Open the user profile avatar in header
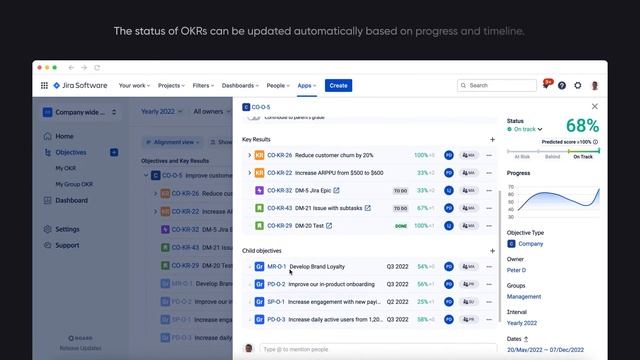 click(595, 85)
